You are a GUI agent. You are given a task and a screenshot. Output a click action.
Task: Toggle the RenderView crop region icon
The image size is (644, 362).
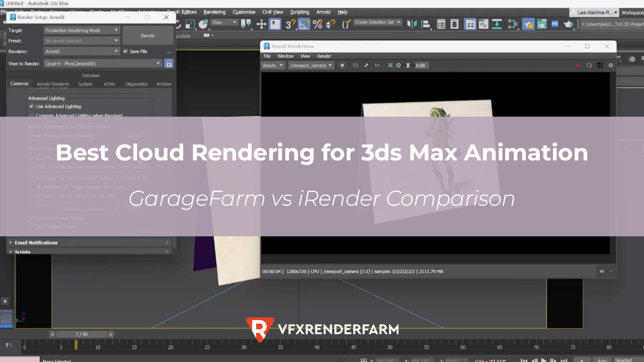click(390, 65)
